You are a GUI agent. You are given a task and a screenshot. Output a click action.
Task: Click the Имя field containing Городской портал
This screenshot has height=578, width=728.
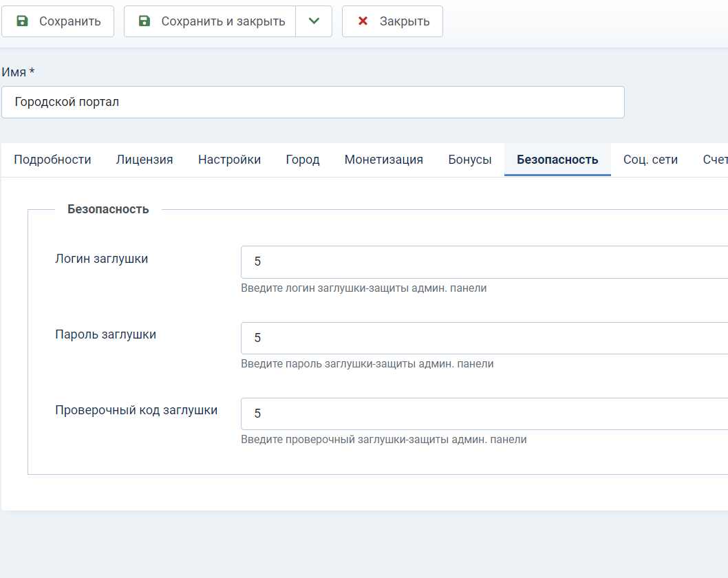[x=312, y=102]
